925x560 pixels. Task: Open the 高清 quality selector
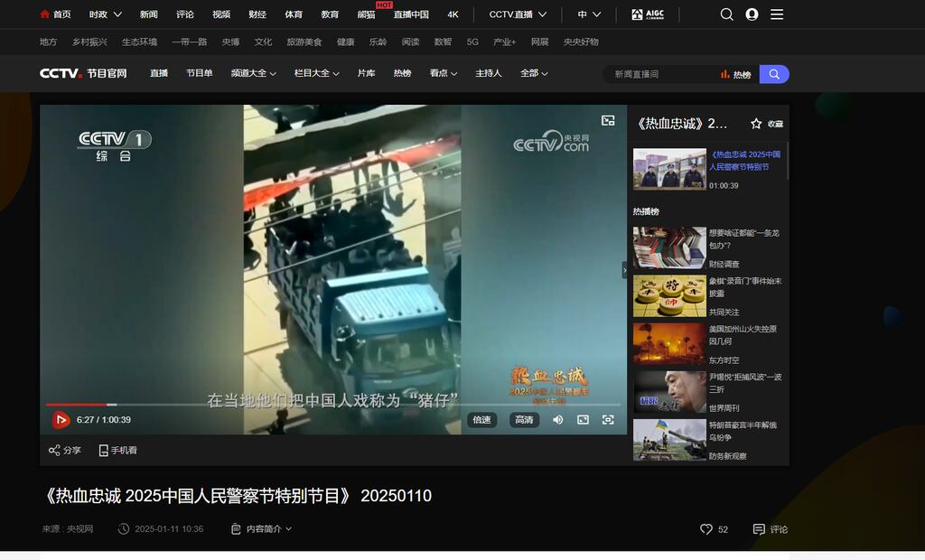tap(524, 420)
